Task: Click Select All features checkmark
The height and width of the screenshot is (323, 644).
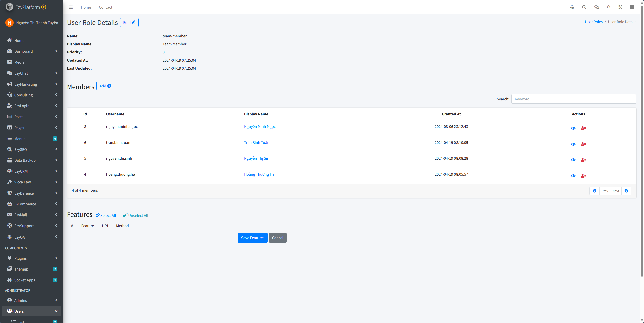Action: pos(106,215)
